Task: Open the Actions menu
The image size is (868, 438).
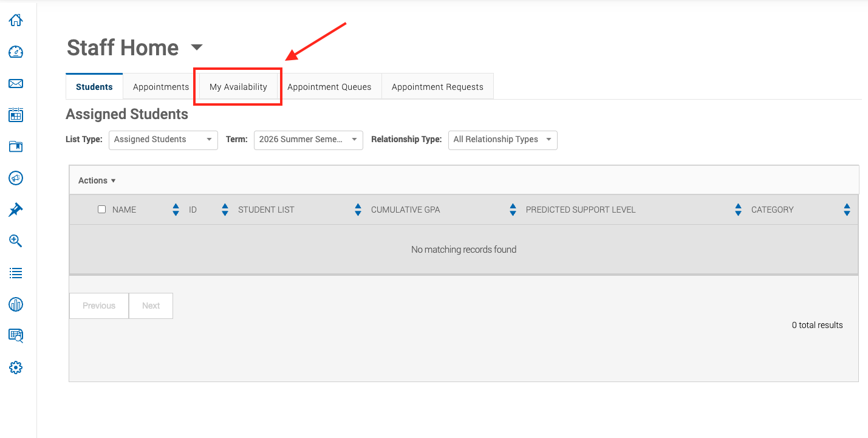Action: 97,180
